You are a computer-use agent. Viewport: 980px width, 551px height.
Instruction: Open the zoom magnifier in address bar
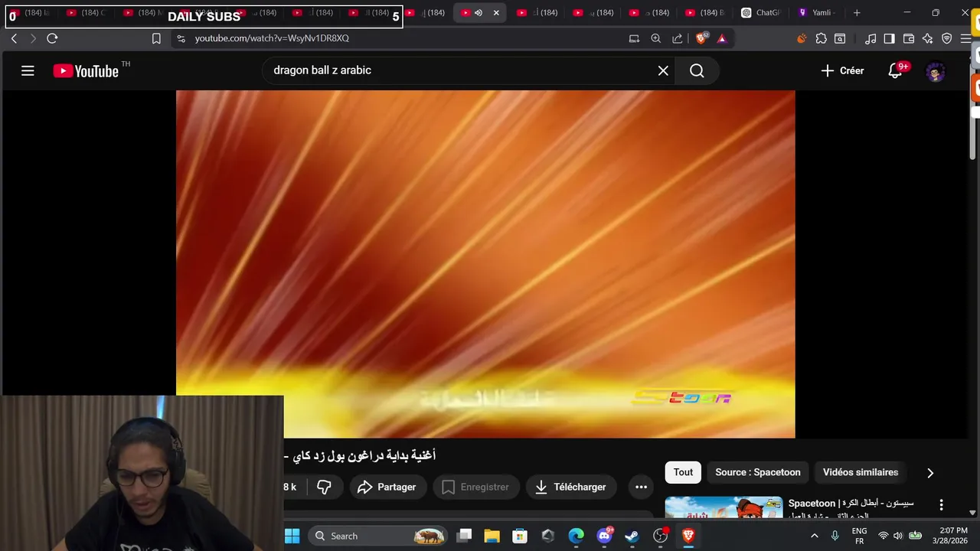pos(656,38)
